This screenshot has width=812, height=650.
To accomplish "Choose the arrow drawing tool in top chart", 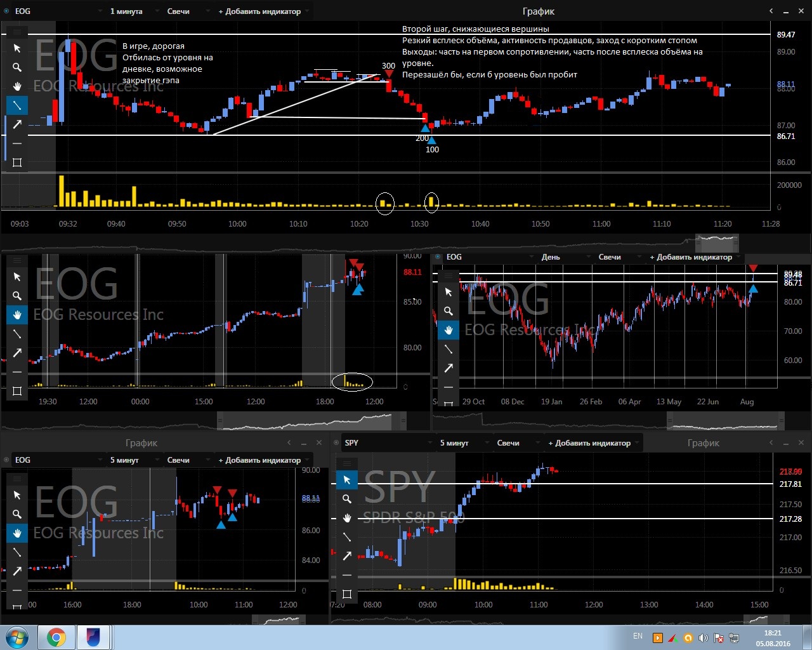I will [x=17, y=124].
